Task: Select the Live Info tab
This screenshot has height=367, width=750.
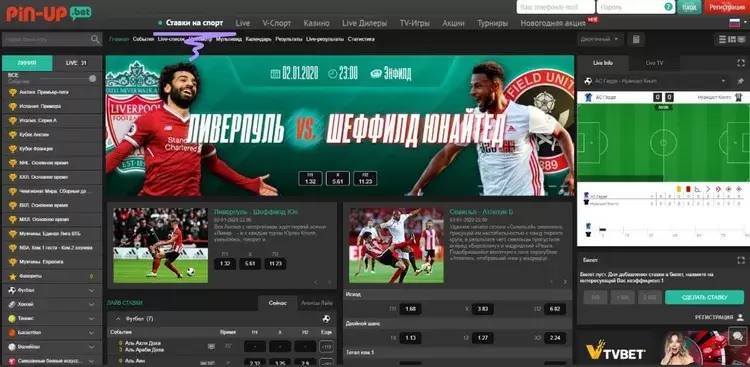Action: (x=603, y=63)
